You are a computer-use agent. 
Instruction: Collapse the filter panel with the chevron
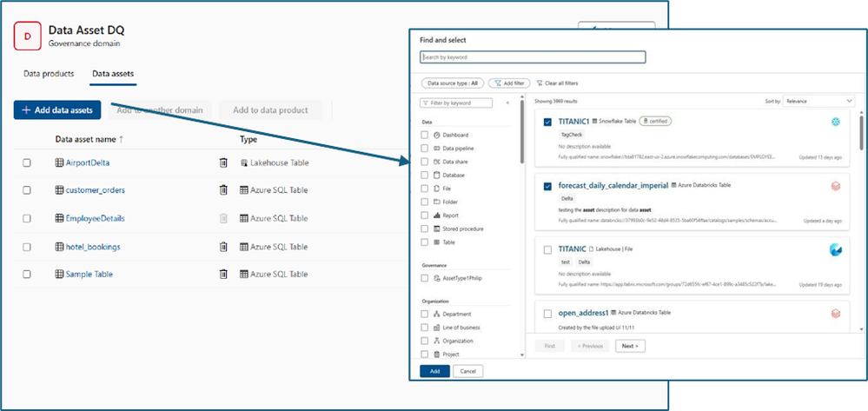tap(507, 103)
